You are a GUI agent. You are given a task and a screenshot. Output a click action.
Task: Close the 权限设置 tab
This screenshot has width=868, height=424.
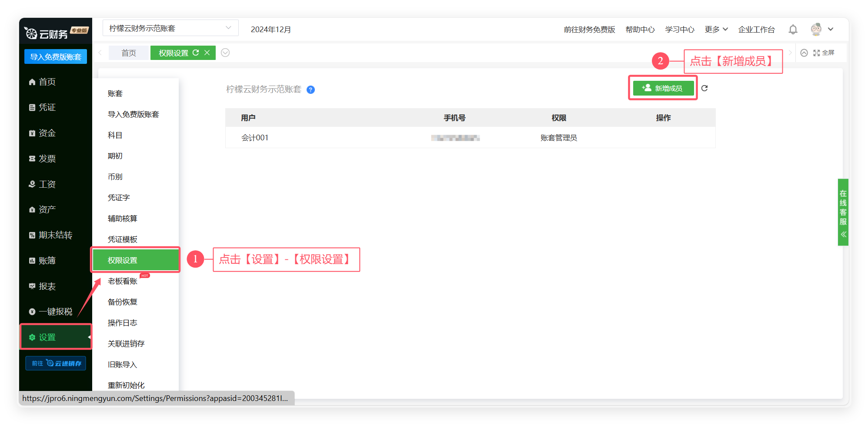click(207, 53)
